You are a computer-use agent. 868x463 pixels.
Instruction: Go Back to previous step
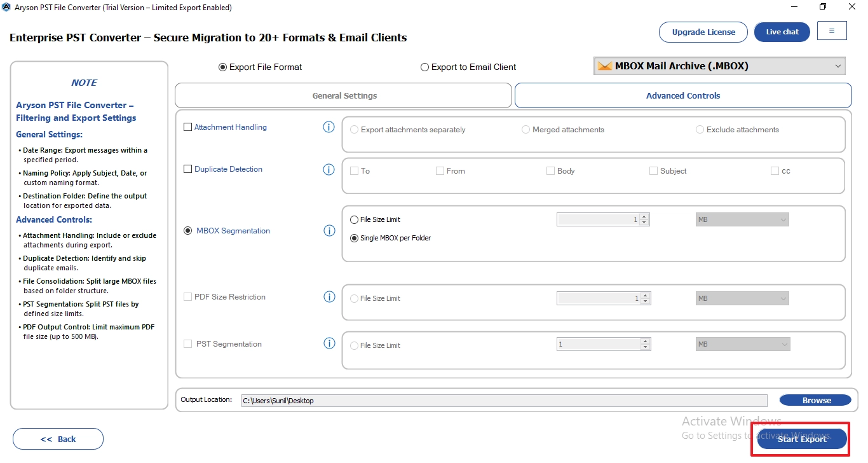point(58,439)
